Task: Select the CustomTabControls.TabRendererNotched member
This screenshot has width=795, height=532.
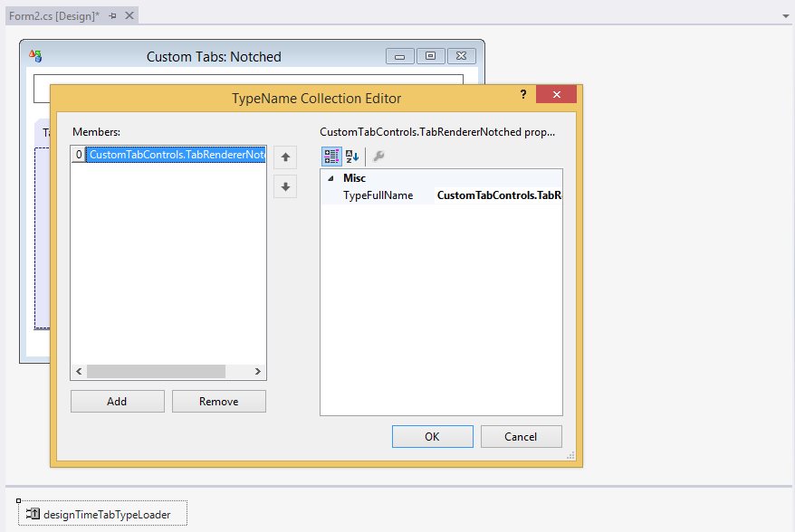Action: click(177, 155)
